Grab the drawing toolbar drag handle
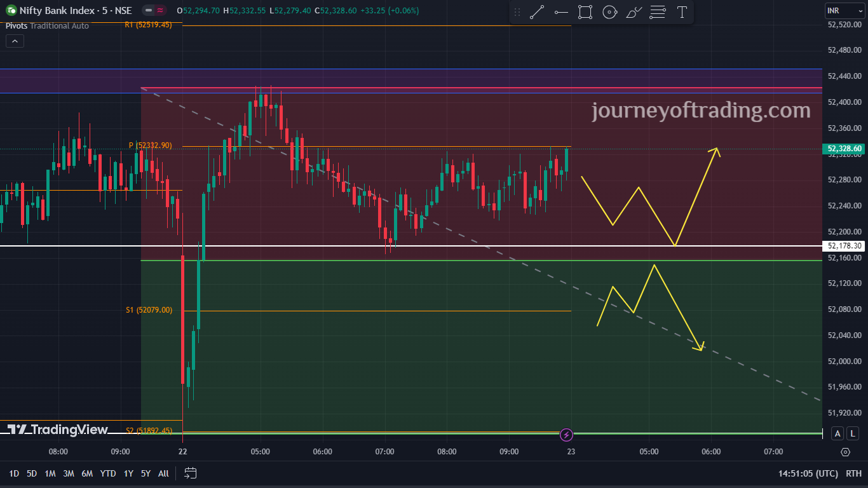Image resolution: width=868 pixels, height=488 pixels. (x=517, y=12)
